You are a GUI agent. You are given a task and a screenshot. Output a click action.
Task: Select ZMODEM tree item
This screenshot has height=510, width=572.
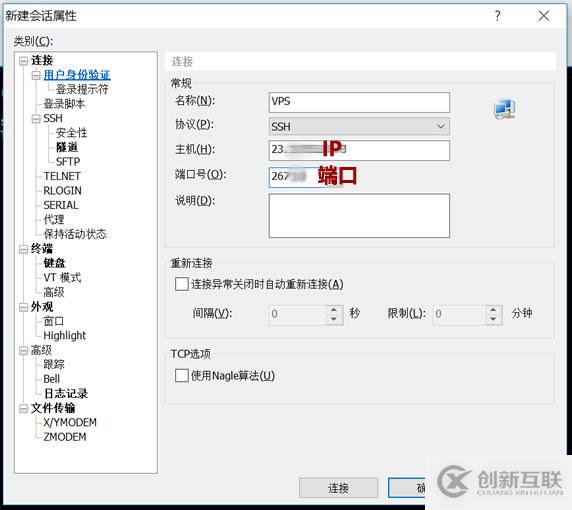coord(65,437)
